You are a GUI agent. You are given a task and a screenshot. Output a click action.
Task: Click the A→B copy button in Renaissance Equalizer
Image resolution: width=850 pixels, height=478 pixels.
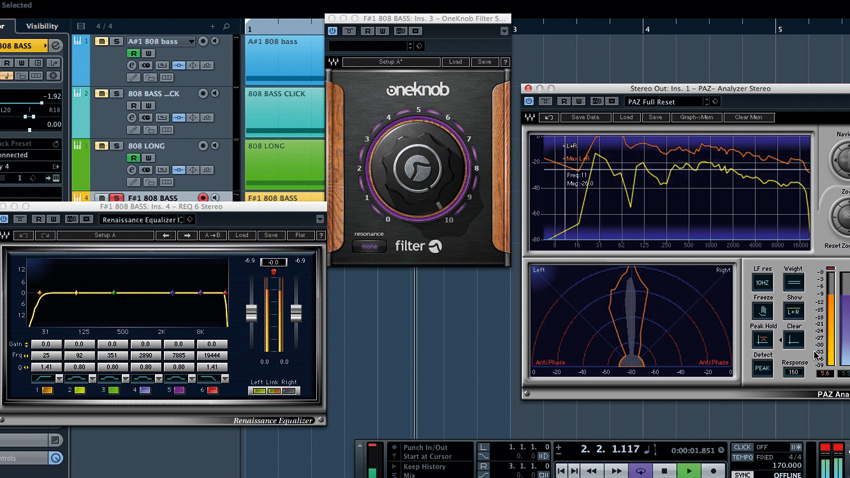coord(212,235)
